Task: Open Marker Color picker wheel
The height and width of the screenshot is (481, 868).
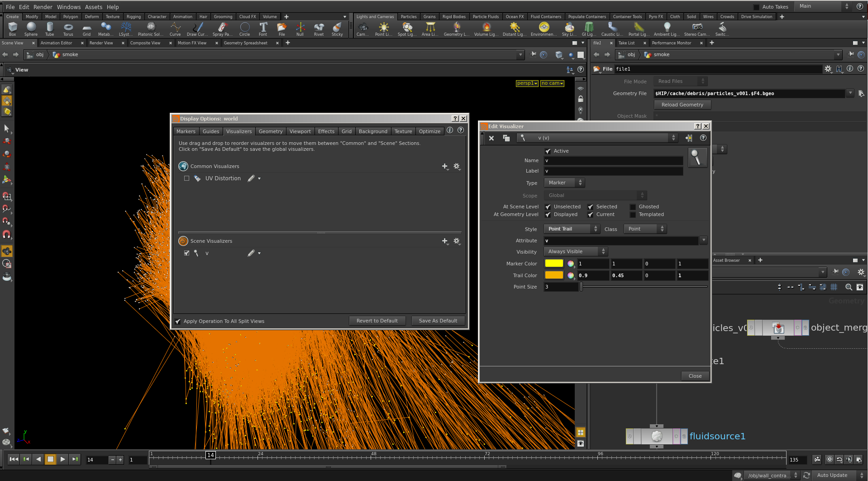Action: [x=571, y=264]
